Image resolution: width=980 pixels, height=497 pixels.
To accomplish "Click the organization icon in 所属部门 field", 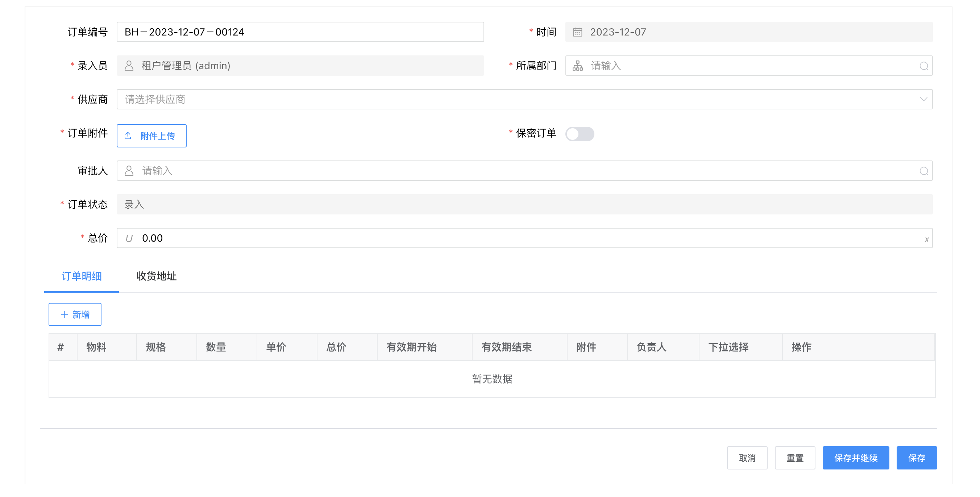I will click(x=577, y=66).
